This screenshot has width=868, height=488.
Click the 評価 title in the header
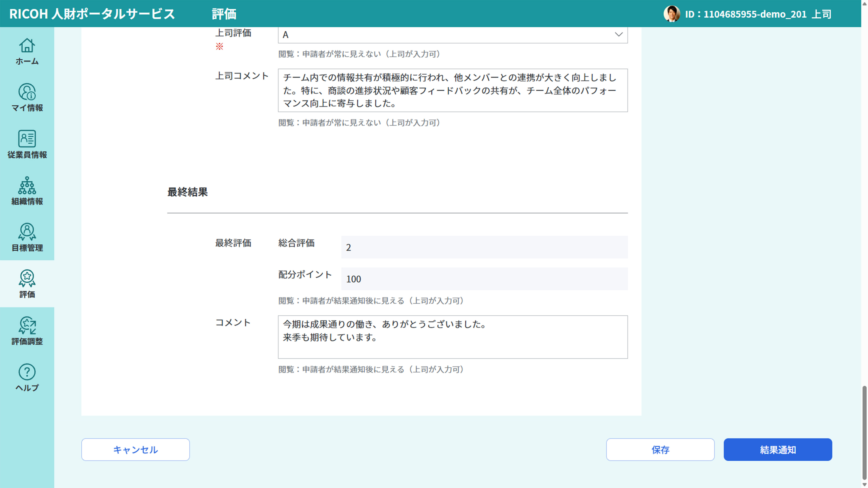[224, 14]
